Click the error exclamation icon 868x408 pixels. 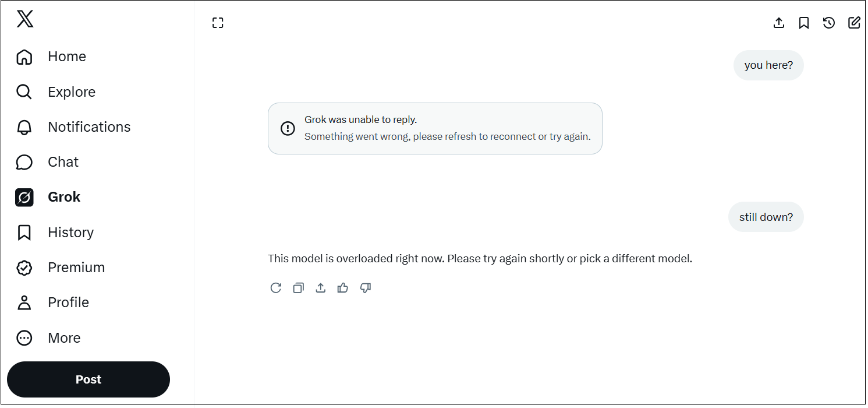[288, 128]
